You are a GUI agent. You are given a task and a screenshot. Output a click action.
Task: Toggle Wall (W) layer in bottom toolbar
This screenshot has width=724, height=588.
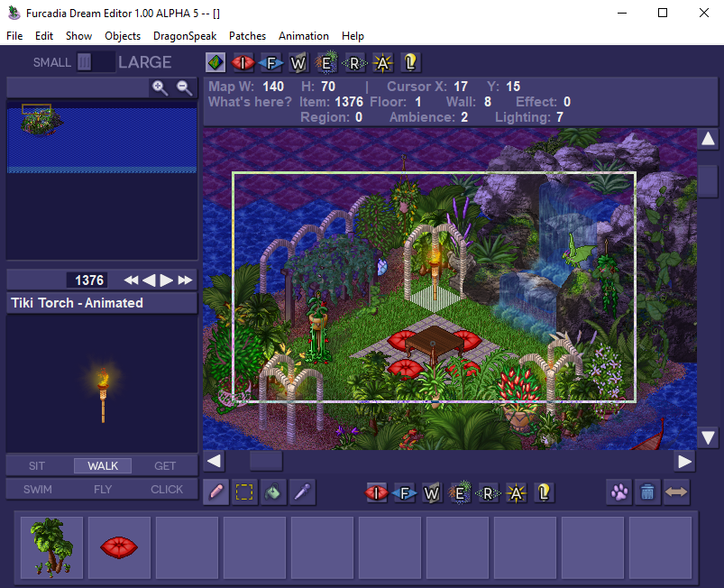pos(432,493)
